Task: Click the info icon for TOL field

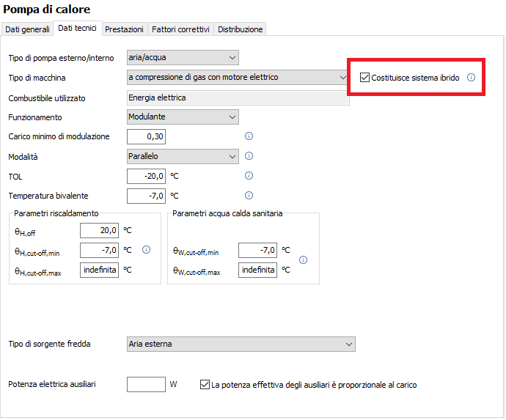Action: click(x=249, y=176)
